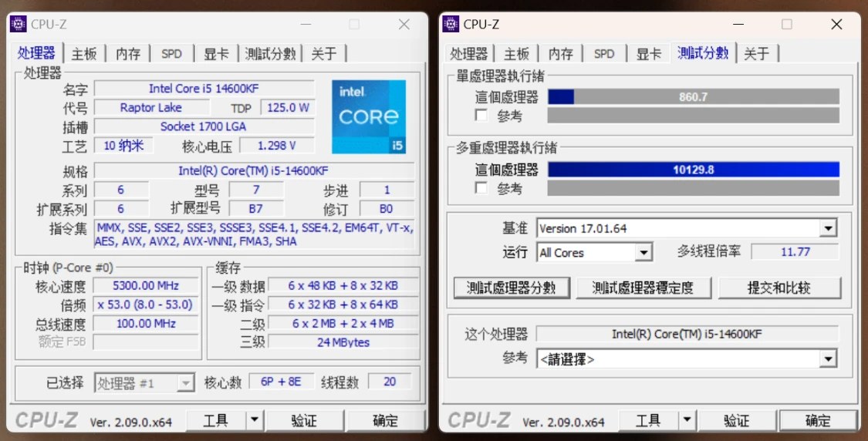Click 验证 button in left window
Viewport: 868px width, 441px height.
click(305, 420)
